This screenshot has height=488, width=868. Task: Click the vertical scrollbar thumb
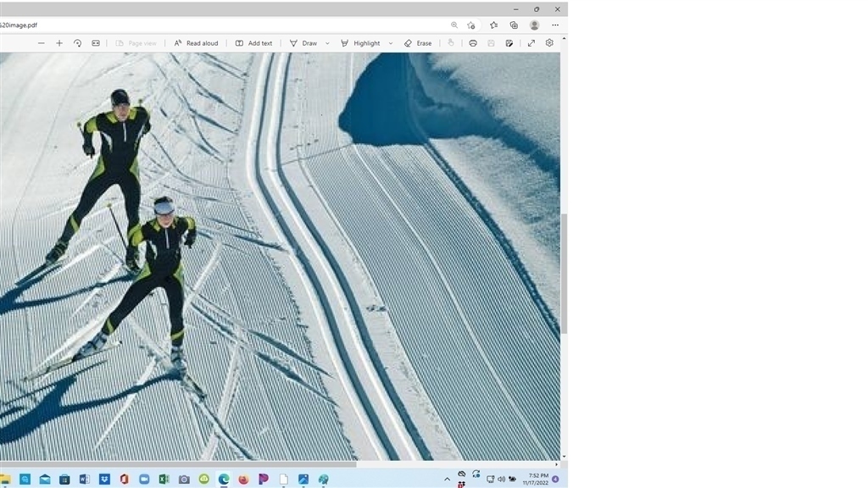click(564, 271)
